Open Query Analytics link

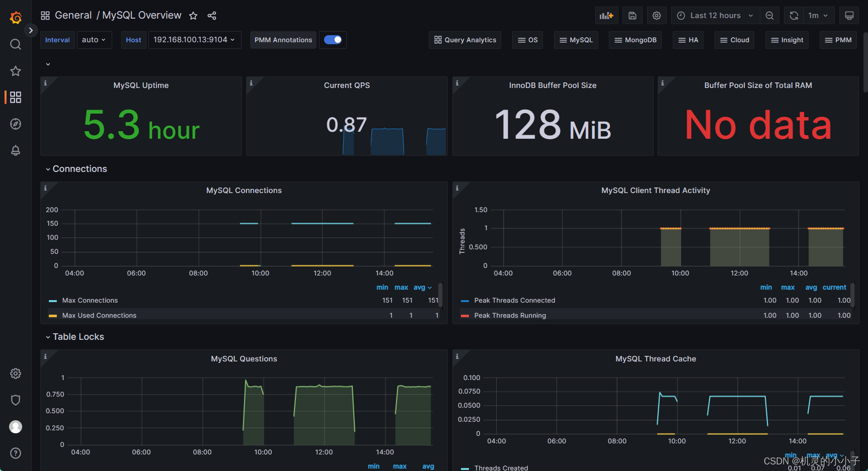click(x=465, y=40)
